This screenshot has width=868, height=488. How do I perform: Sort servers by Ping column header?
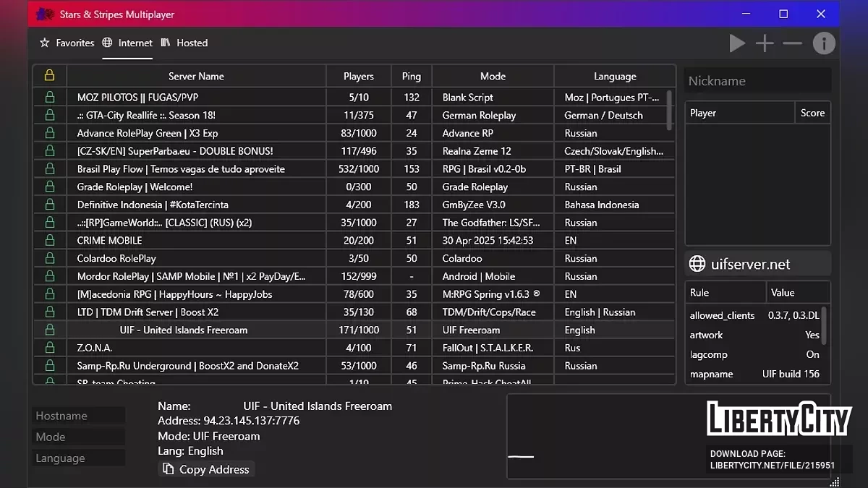(x=412, y=76)
